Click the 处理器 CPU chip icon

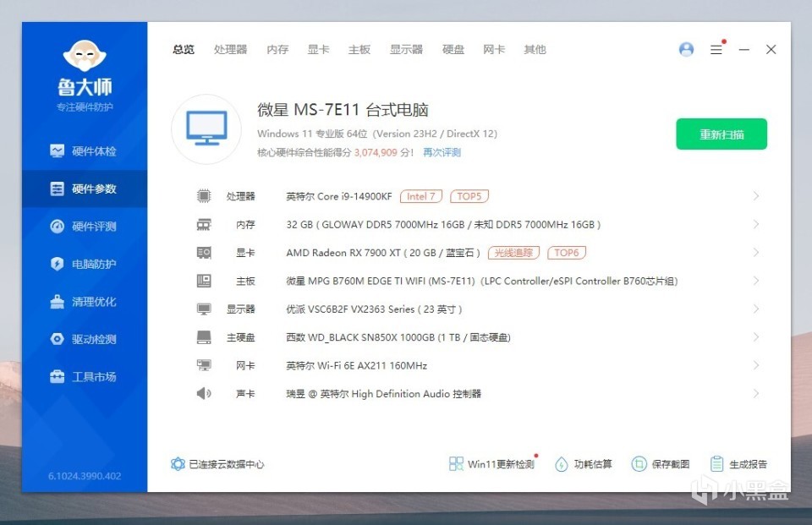click(204, 196)
